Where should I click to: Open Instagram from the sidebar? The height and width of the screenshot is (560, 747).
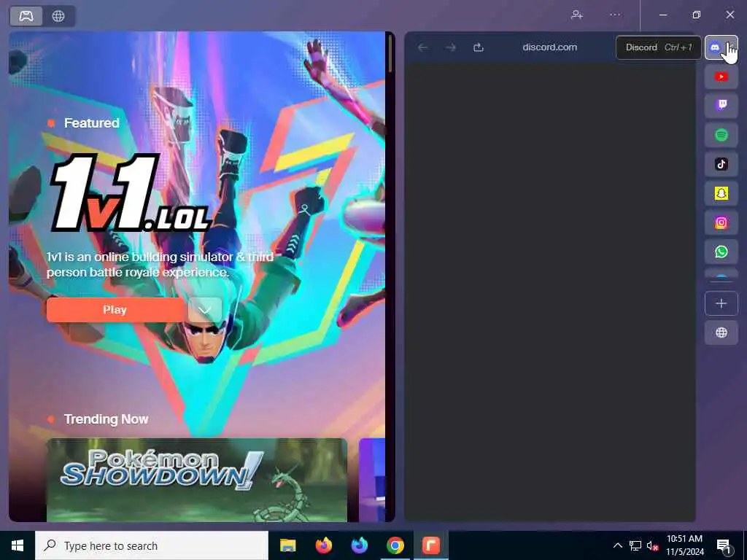coord(721,223)
